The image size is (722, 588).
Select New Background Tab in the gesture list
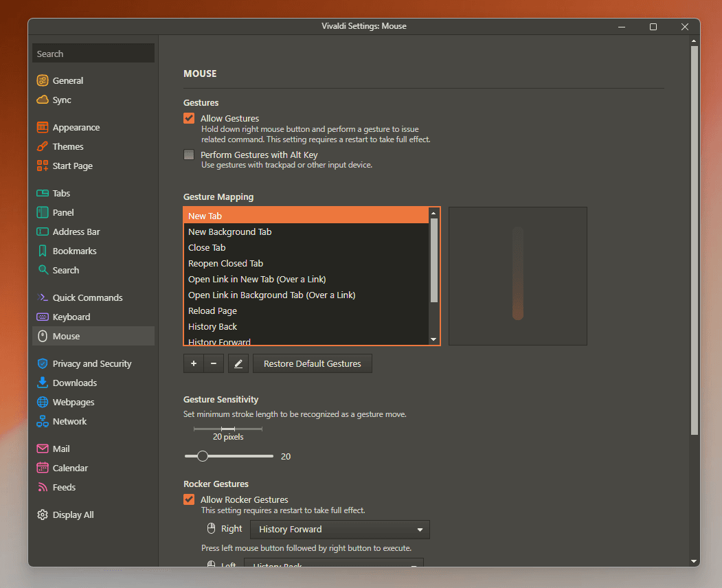[229, 231]
